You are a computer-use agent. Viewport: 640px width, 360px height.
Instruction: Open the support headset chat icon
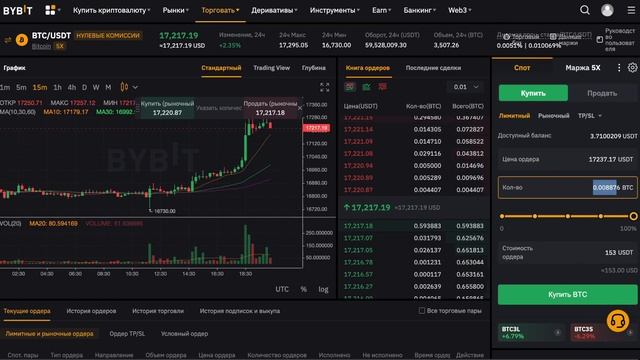618,321
